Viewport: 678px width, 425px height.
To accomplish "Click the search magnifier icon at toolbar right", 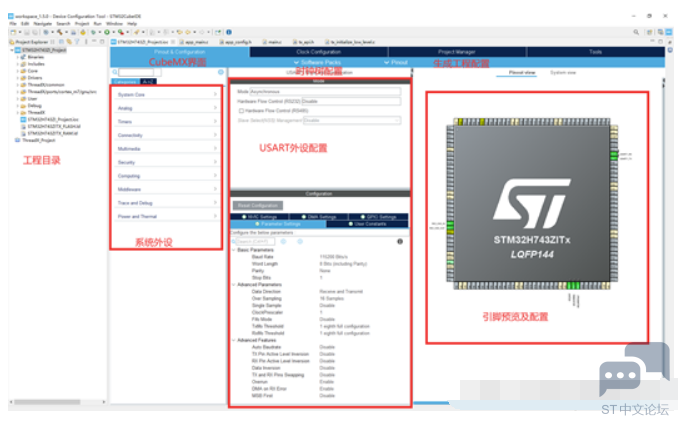I will (636, 32).
